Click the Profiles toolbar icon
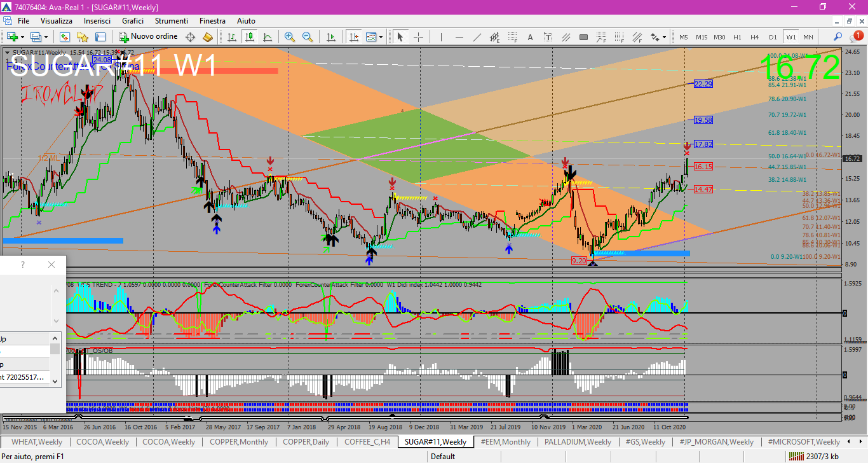The height and width of the screenshot is (463, 868). tap(36, 37)
